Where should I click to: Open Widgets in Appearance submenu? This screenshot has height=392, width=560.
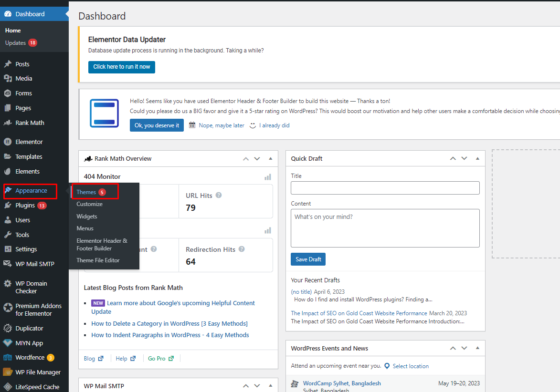[87, 217]
